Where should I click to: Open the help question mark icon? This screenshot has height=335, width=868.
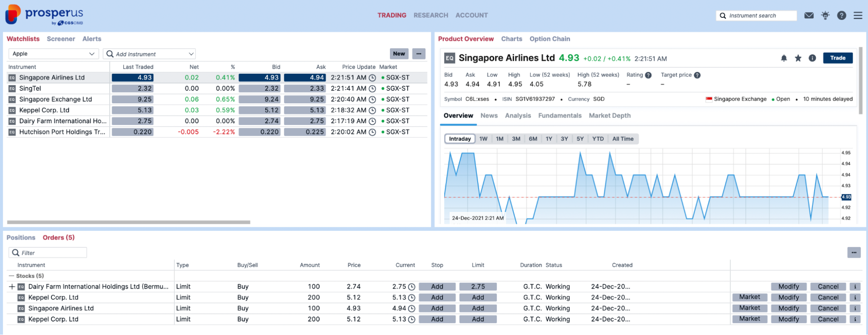point(842,16)
